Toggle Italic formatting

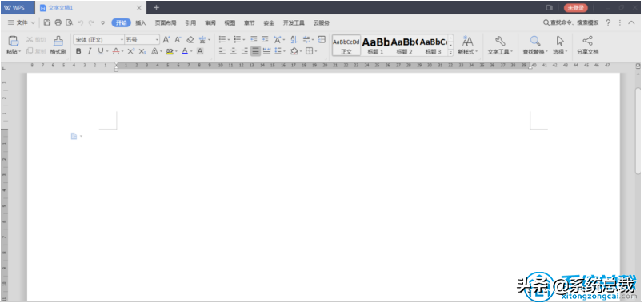89,51
